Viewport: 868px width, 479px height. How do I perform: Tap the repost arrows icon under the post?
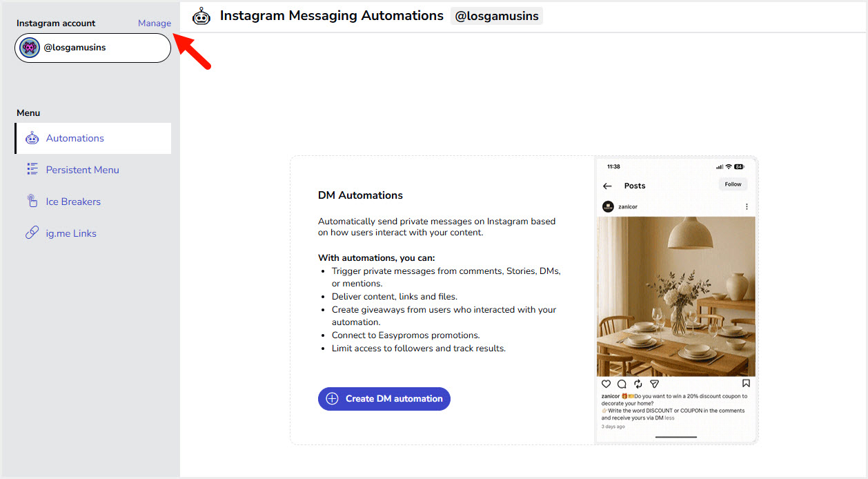pyautogui.click(x=638, y=384)
